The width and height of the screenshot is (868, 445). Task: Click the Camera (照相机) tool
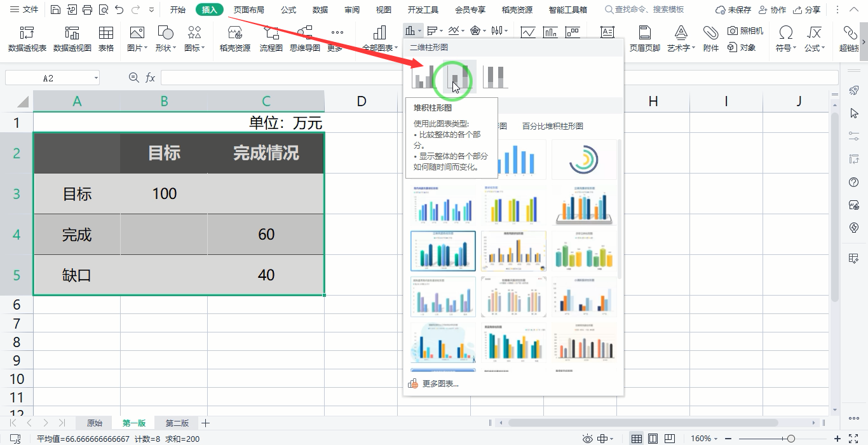pyautogui.click(x=745, y=31)
